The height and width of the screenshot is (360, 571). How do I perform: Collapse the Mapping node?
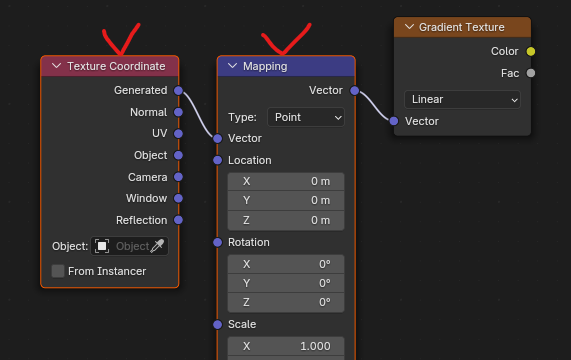(x=232, y=66)
